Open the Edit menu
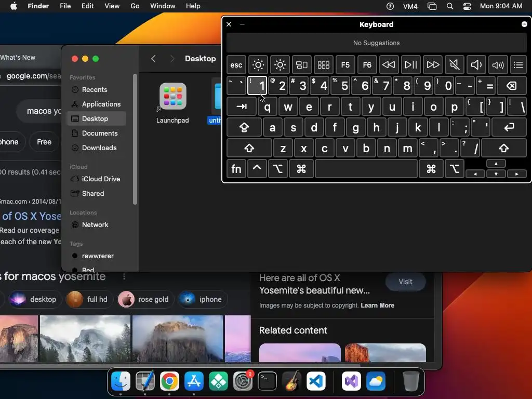 pos(87,6)
